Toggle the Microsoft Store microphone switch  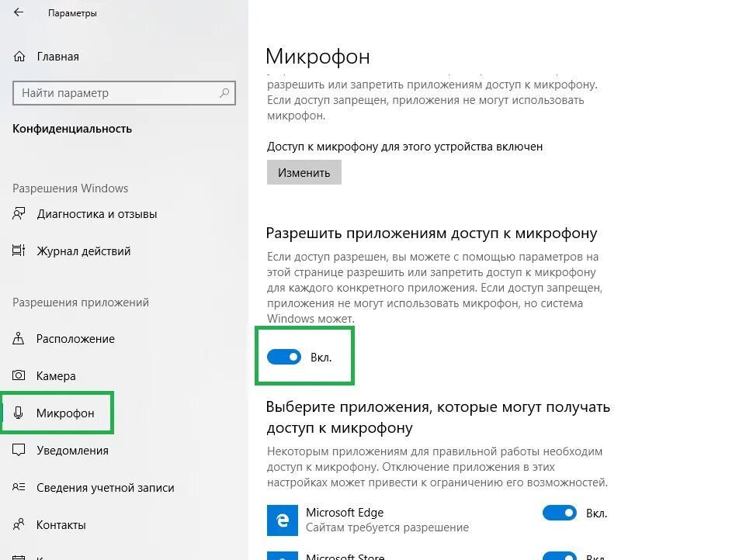tap(560, 556)
